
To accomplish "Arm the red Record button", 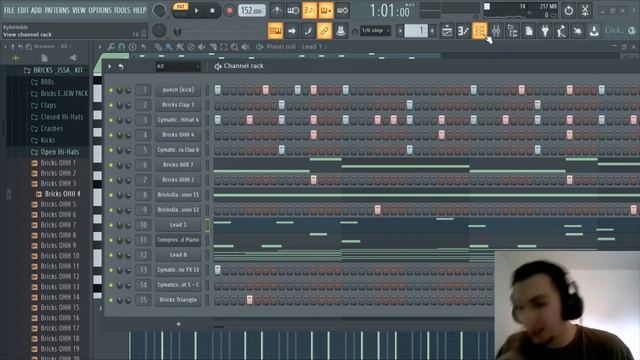I will tap(229, 11).
